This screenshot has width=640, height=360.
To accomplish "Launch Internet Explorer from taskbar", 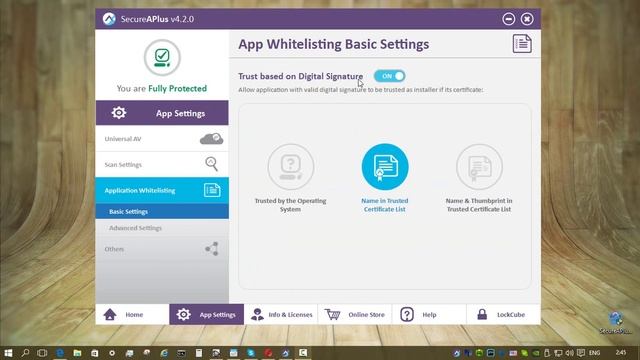I will click(x=164, y=353).
